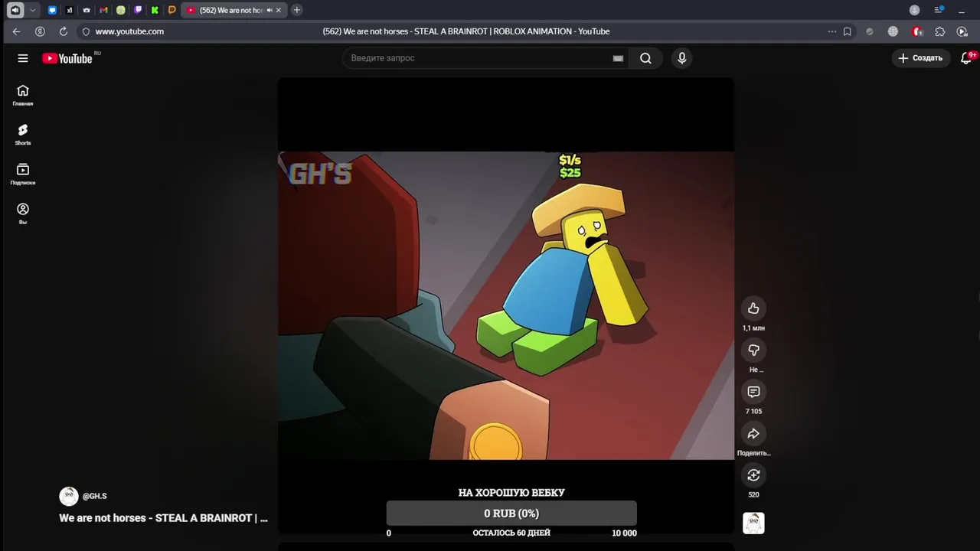980x551 pixels.
Task: Click the grey planet extension icon
Action: (869, 31)
